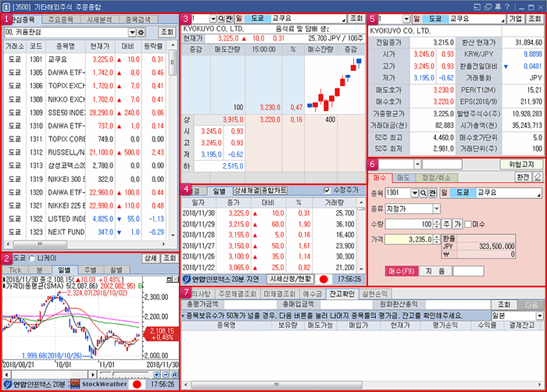Click the 일 market badge in quote panel
Screen dimensions: 547x392
[x=239, y=19]
